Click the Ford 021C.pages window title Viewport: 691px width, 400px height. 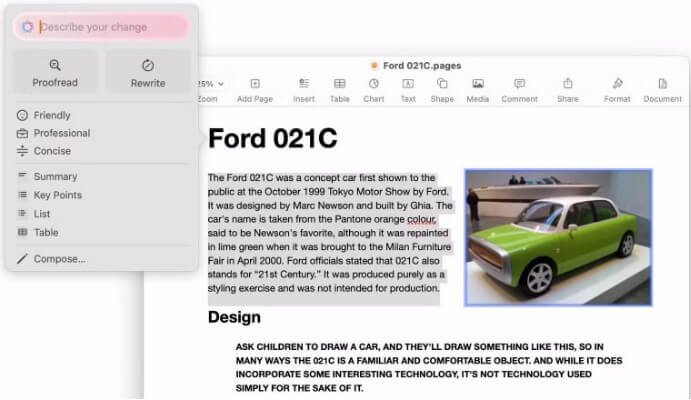click(x=422, y=66)
